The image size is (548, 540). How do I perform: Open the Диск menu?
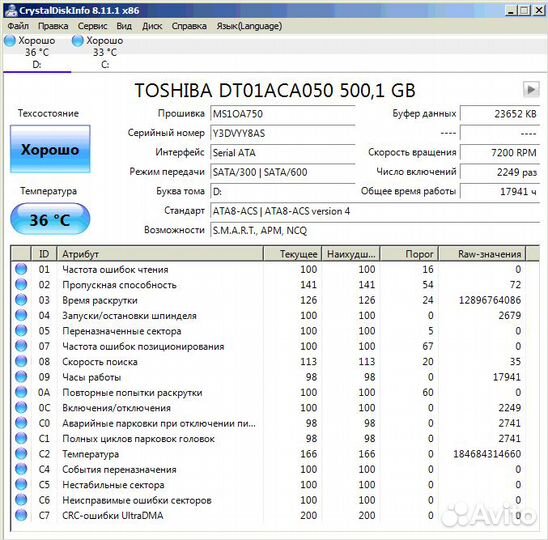coord(152,26)
